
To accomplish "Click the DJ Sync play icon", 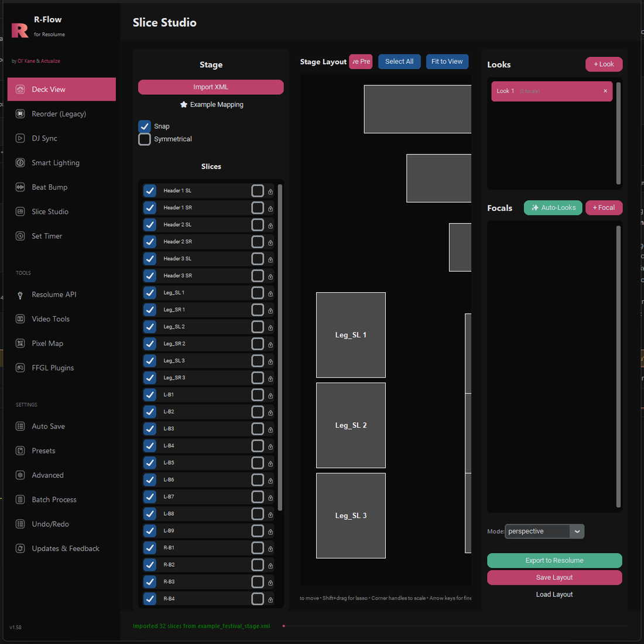I will pyautogui.click(x=20, y=138).
